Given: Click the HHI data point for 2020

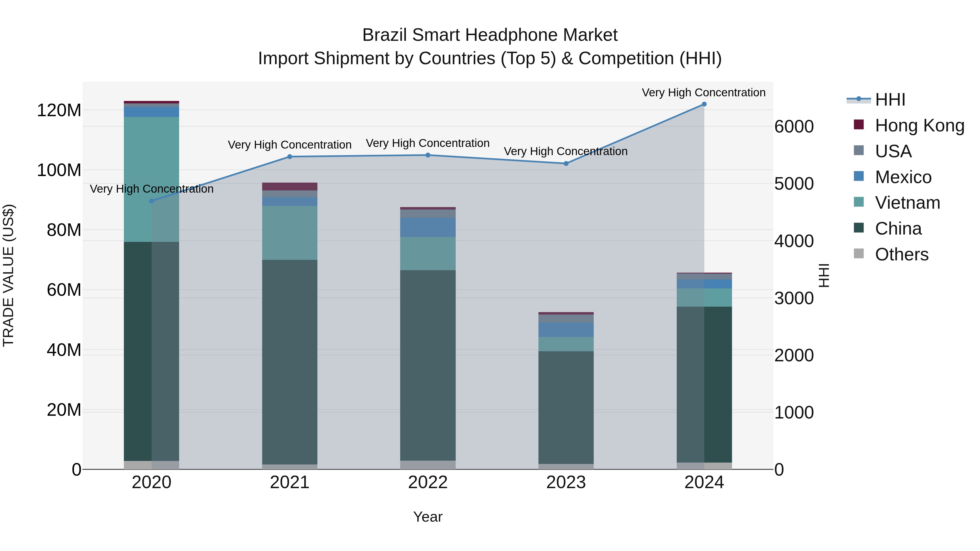Looking at the screenshot, I should [x=151, y=201].
